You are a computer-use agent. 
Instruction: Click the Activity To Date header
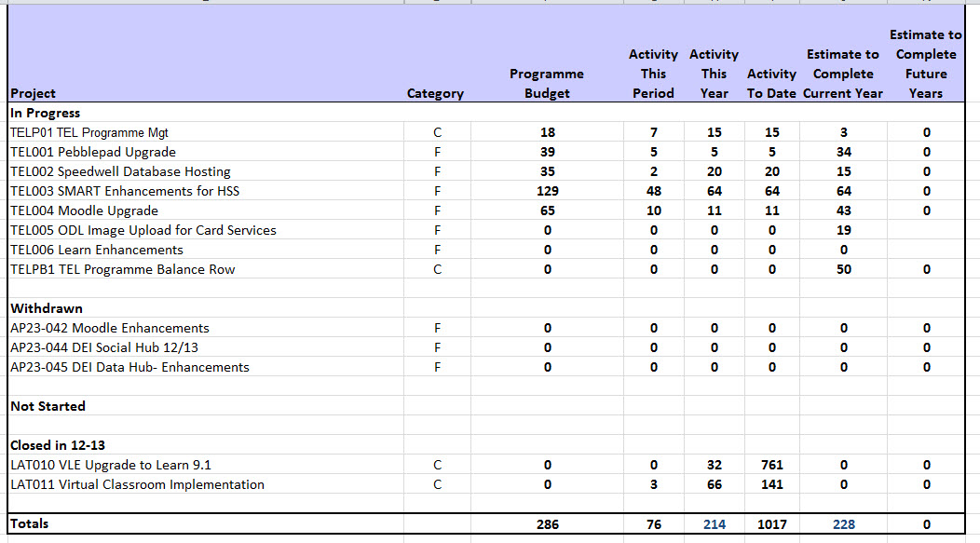coord(771,83)
